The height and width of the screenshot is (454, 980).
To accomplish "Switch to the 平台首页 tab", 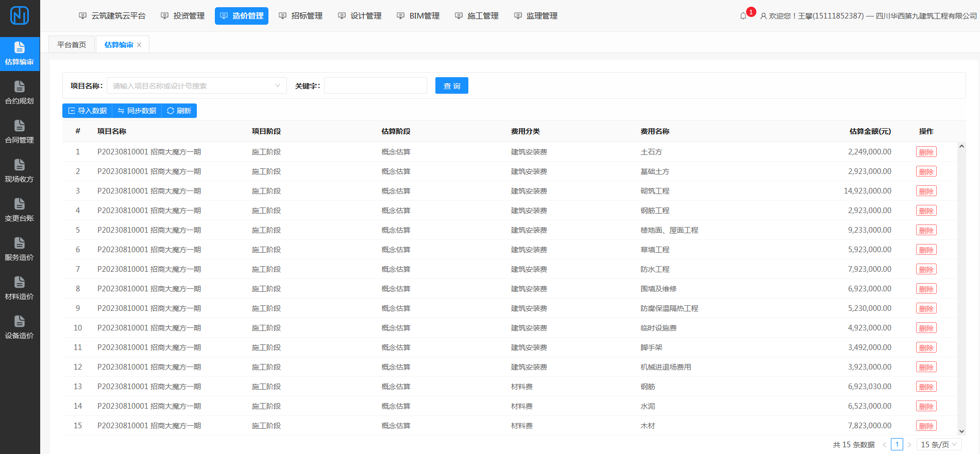I will [72, 45].
